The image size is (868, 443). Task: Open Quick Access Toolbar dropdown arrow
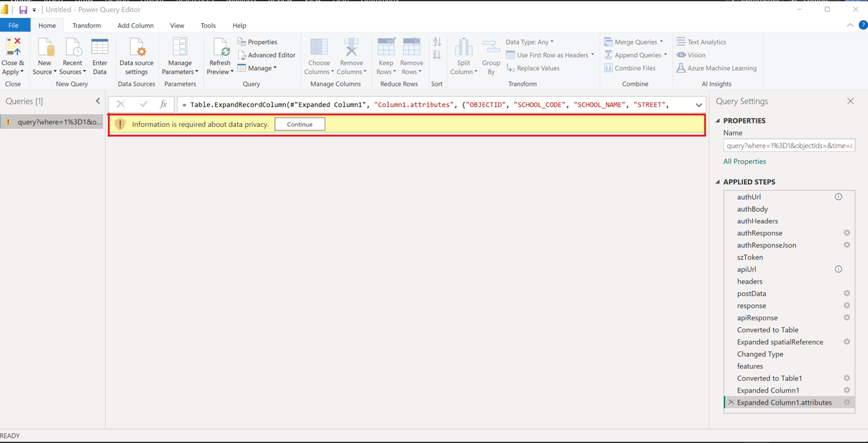(x=34, y=10)
